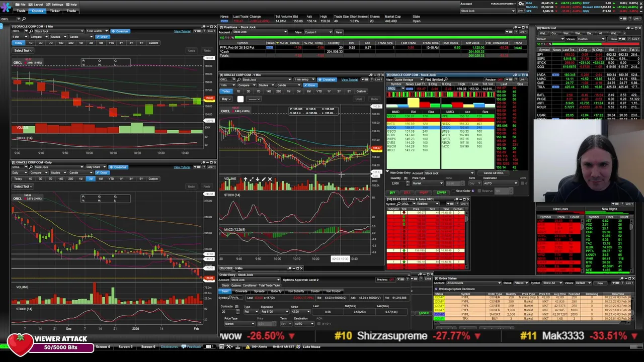Click the expand arrows in the 1 Min chart drawing toolbar
This screenshot has height=362, width=644.
coord(252,179)
